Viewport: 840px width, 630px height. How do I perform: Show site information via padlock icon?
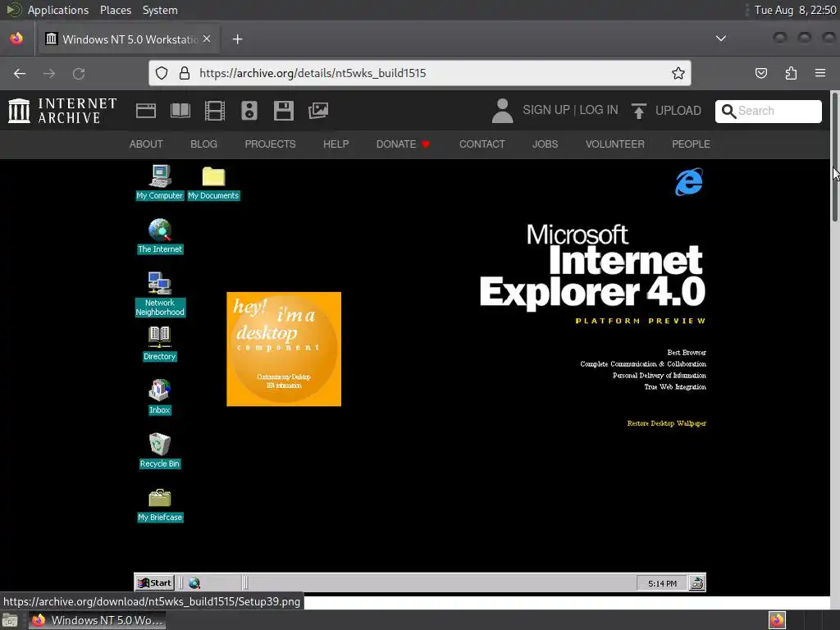click(x=185, y=73)
